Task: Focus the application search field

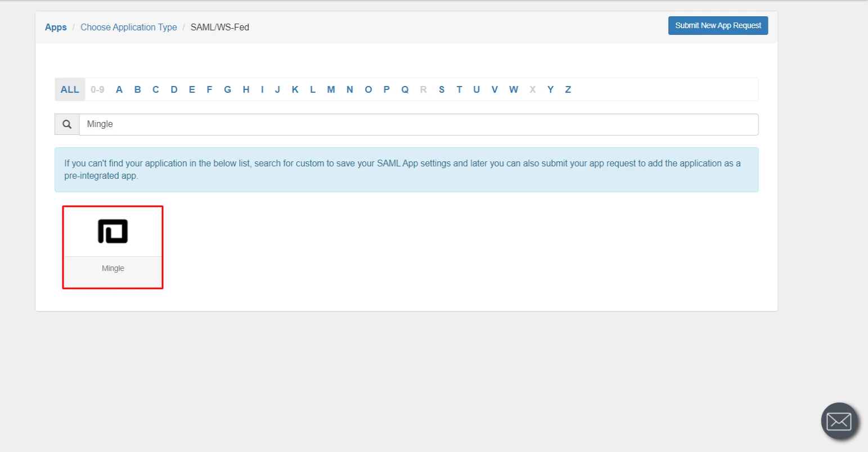Action: pos(419,124)
